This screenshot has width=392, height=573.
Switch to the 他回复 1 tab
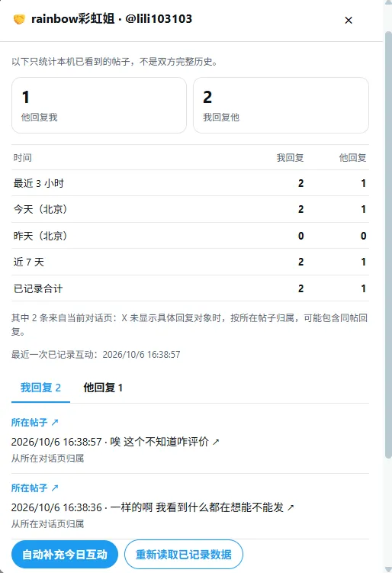point(103,388)
